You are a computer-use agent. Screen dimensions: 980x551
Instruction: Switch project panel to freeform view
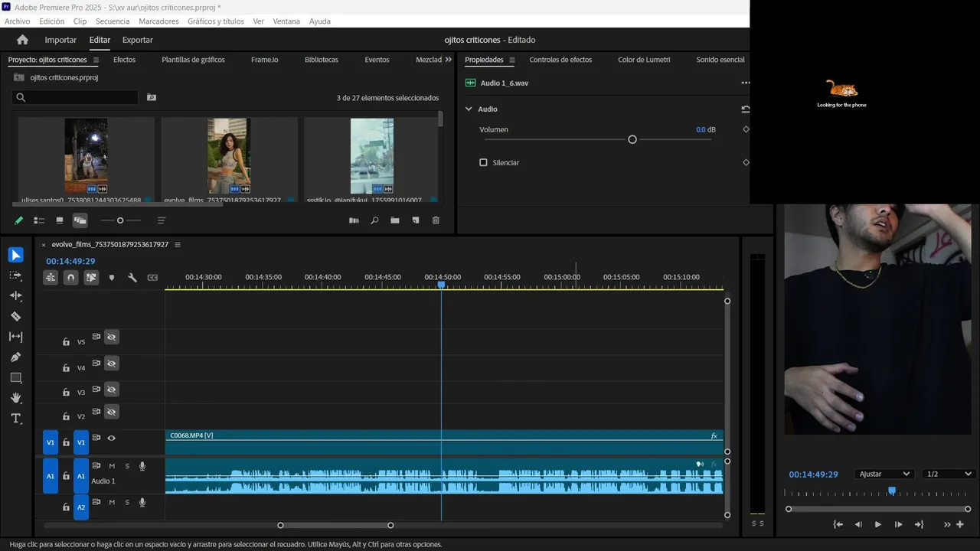pyautogui.click(x=80, y=220)
